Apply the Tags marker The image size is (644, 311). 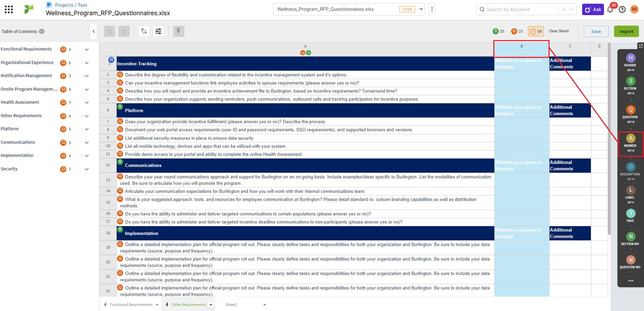click(631, 217)
